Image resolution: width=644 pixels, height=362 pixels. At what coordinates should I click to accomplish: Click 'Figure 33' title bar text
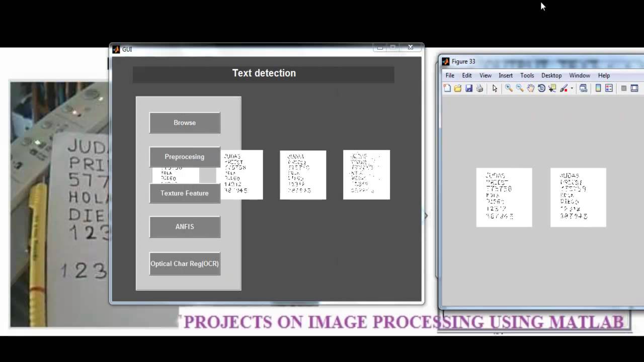(x=463, y=61)
